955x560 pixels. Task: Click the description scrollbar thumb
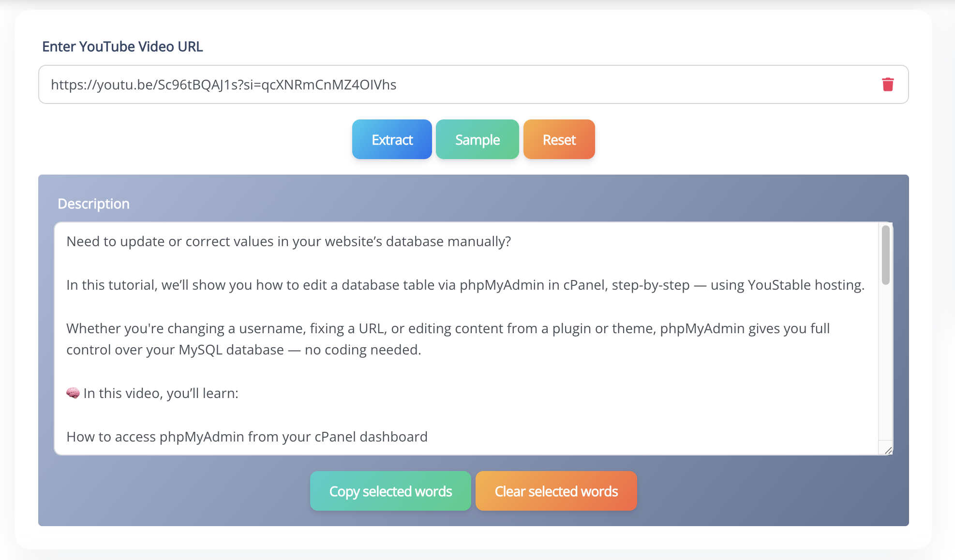tap(886, 255)
